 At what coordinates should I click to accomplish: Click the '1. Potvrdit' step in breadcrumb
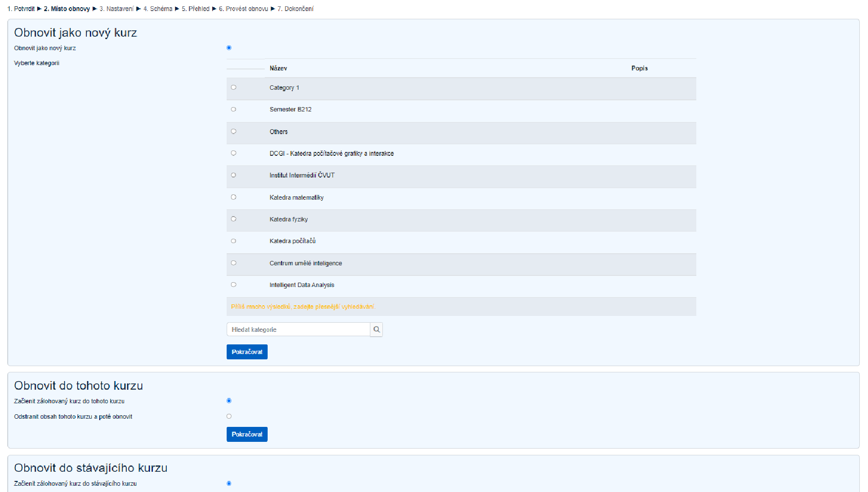(21, 9)
